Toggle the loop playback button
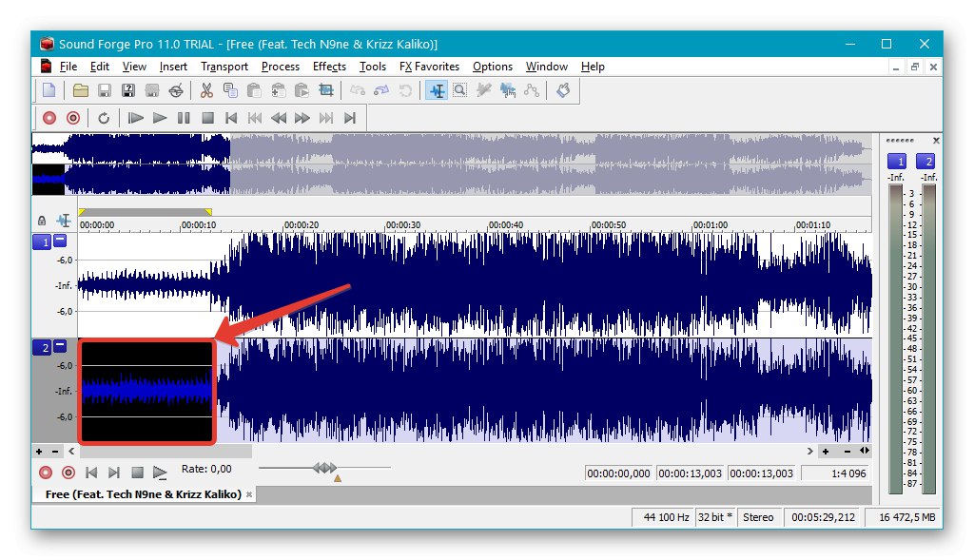 tap(104, 118)
